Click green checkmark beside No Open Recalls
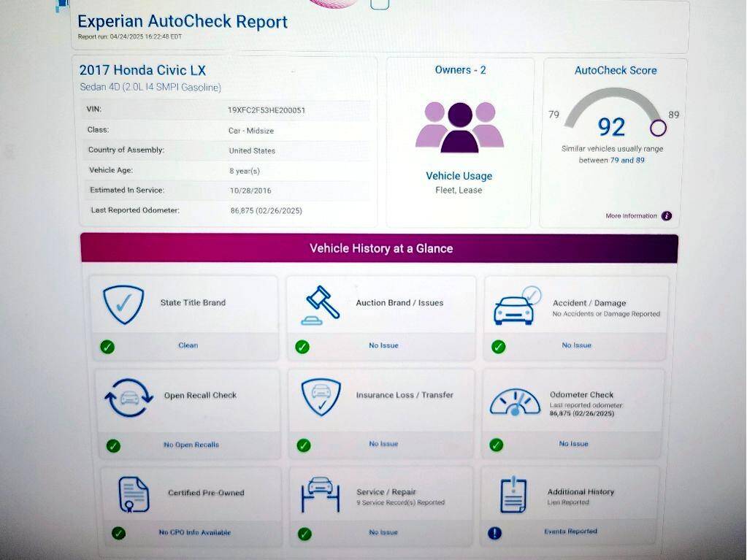The image size is (747, 560). (113, 445)
